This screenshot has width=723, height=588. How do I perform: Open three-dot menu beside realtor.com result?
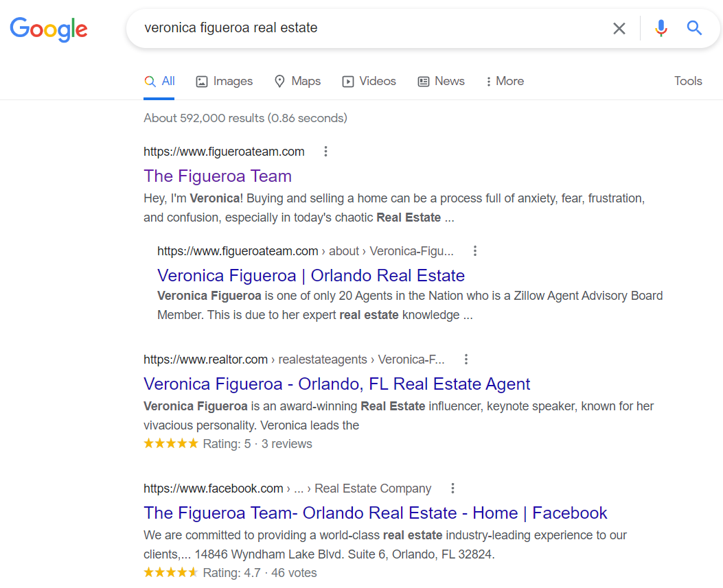click(x=466, y=359)
